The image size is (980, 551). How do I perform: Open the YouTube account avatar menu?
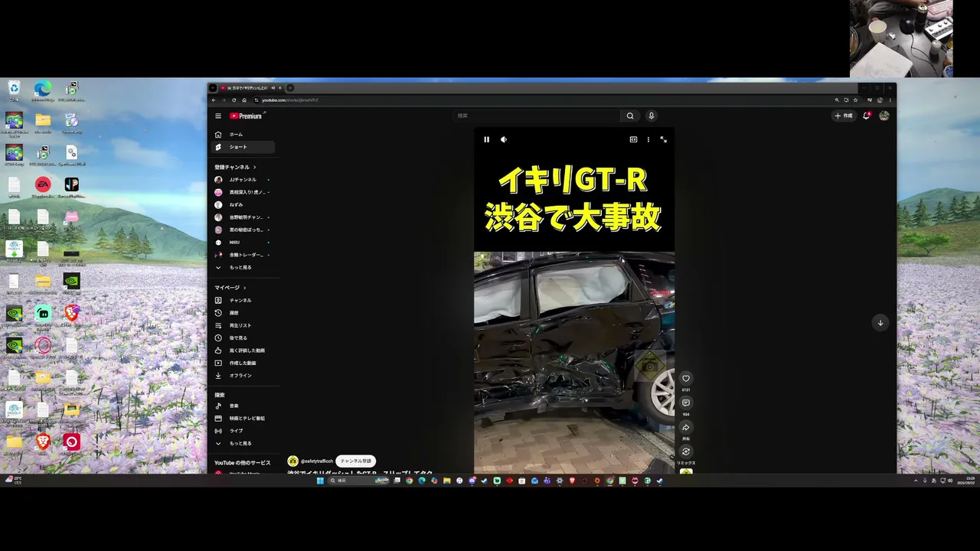click(x=884, y=116)
